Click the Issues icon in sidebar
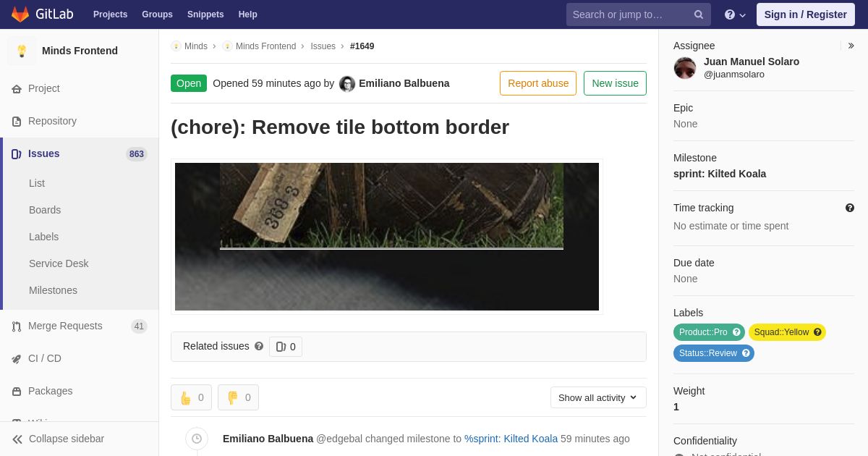Image resolution: width=868 pixels, height=456 pixels. pos(17,153)
